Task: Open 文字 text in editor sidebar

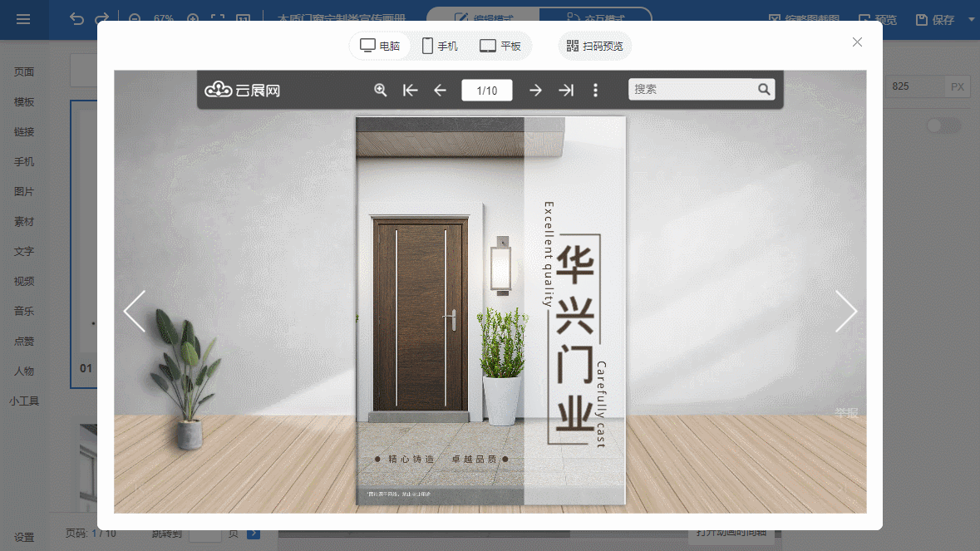Action: point(24,252)
